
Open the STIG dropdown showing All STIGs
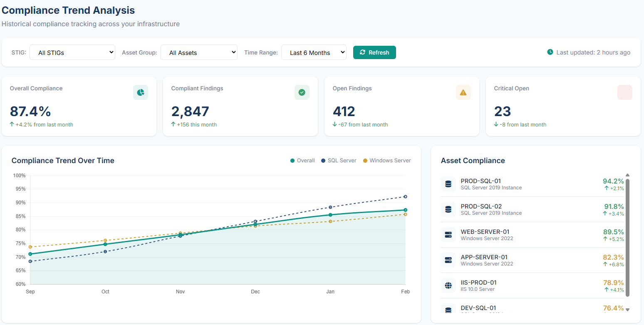pyautogui.click(x=72, y=52)
